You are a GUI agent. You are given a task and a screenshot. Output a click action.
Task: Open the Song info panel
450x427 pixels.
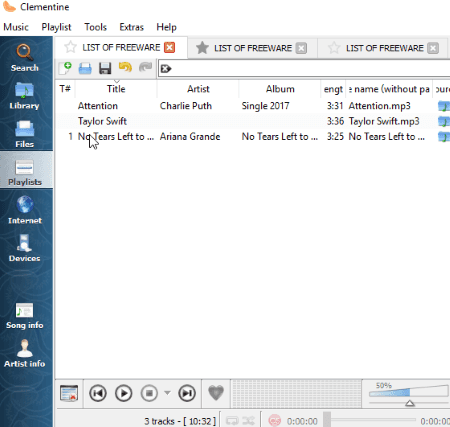click(x=24, y=316)
